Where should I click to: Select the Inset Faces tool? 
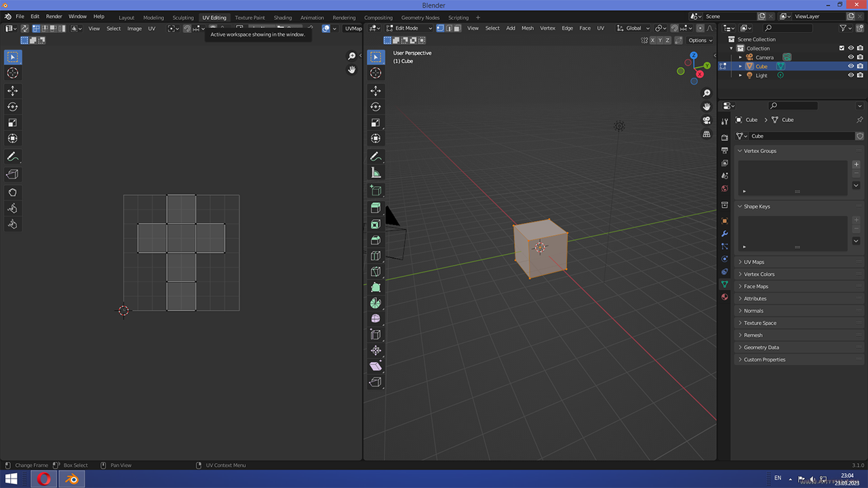point(376,224)
